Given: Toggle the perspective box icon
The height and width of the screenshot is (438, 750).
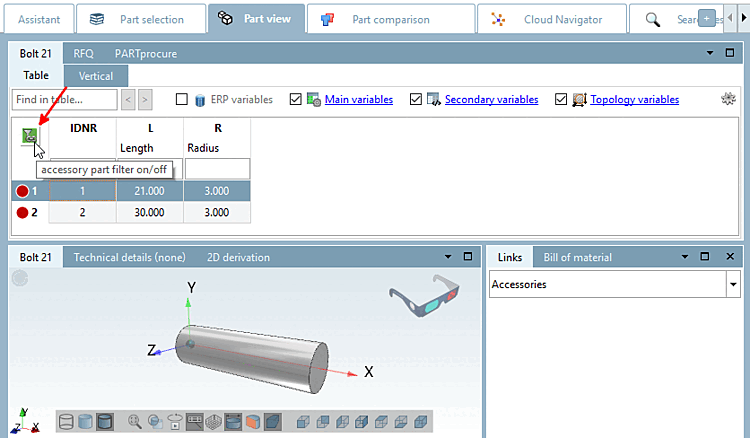Looking at the screenshot, I should (272, 422).
